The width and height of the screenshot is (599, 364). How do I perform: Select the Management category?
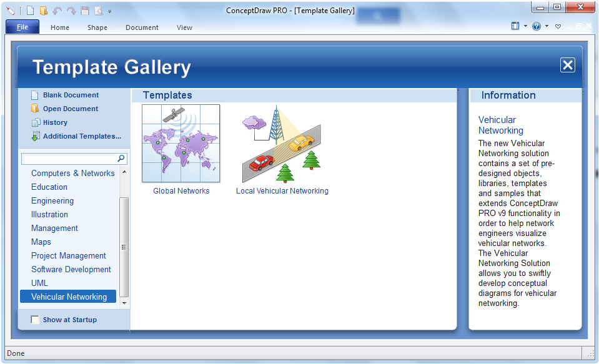pos(54,228)
